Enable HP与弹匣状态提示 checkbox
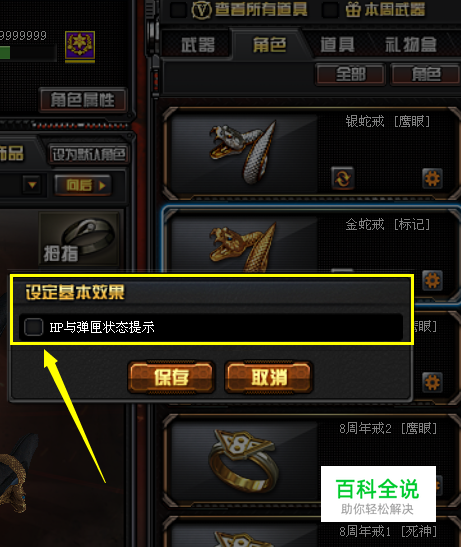 (x=34, y=327)
